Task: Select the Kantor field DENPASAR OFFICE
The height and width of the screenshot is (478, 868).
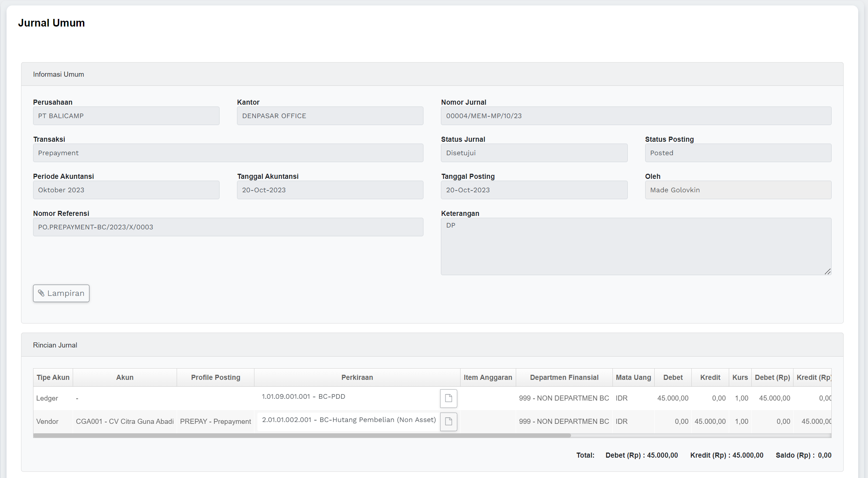Action: click(330, 116)
